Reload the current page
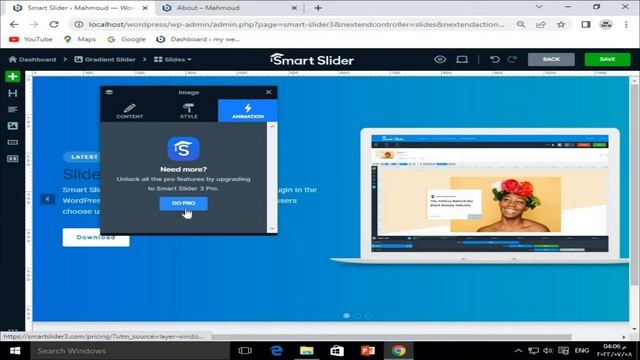Screen dimensions: 640x360 (54, 24)
